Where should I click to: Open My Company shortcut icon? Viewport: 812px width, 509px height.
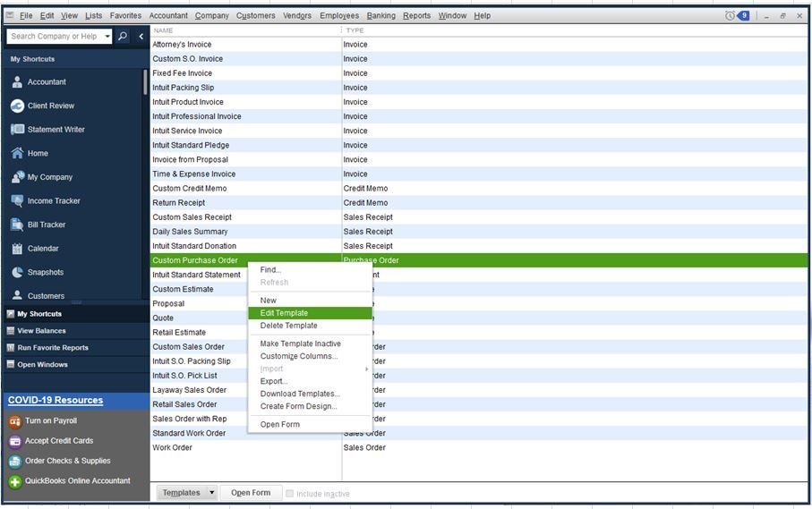(x=17, y=177)
